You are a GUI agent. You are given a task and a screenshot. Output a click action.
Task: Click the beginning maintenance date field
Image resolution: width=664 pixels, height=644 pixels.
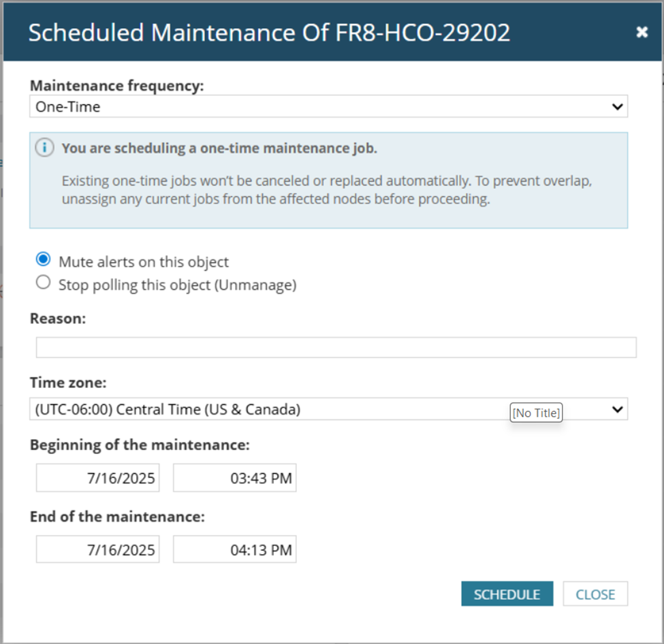point(97,478)
